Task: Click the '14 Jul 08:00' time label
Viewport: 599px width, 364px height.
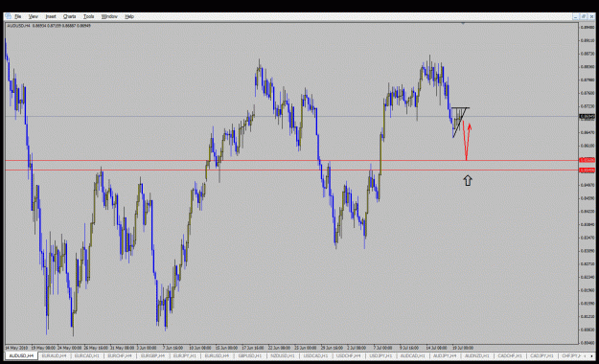Action: click(437, 348)
